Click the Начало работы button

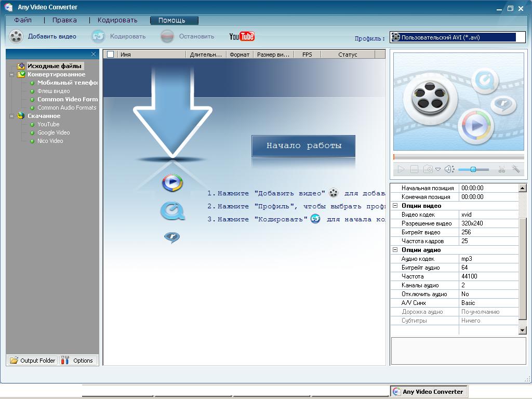[x=303, y=146]
